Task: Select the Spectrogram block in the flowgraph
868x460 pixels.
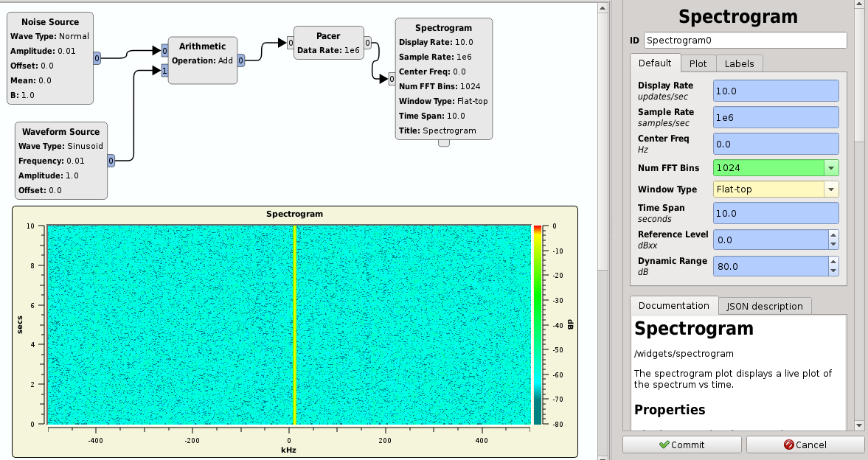Action: coord(443,81)
